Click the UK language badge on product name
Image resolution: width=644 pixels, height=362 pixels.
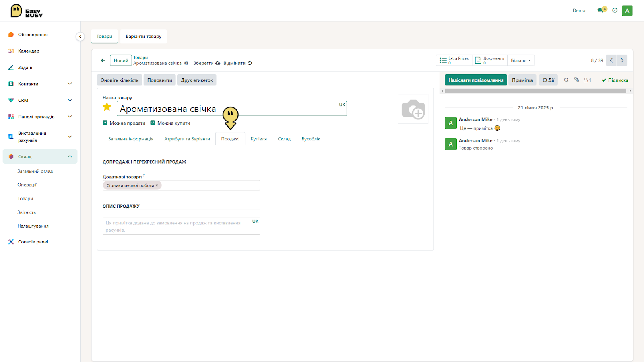[x=342, y=105]
